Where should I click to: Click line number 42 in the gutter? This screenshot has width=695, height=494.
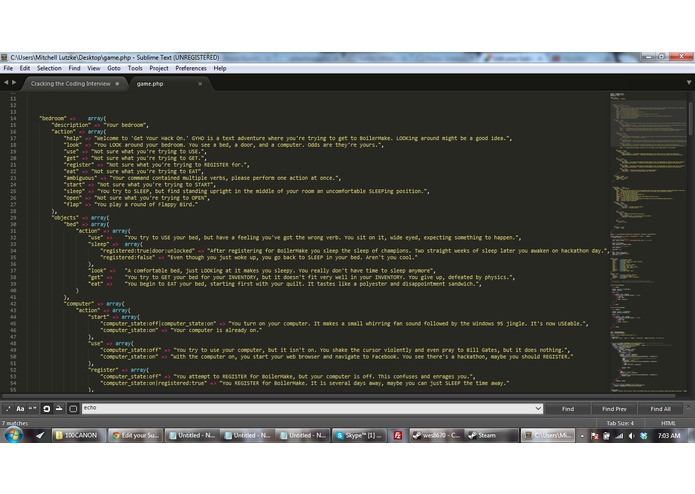coord(13,303)
